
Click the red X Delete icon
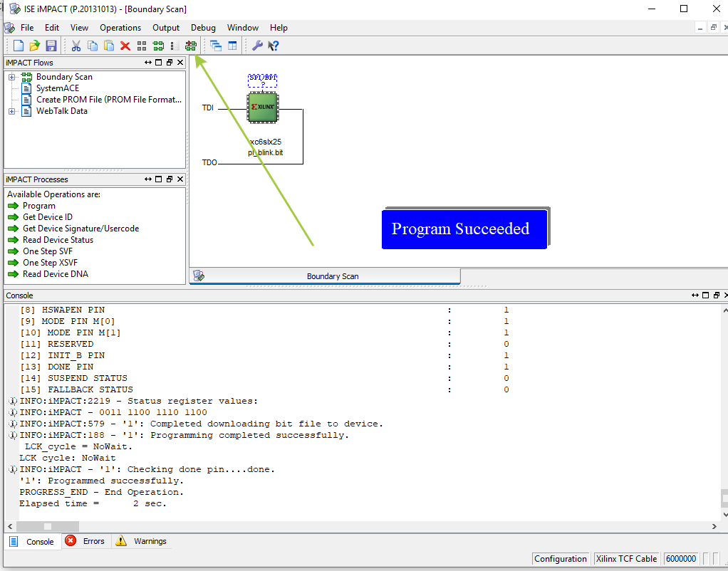[x=125, y=46]
